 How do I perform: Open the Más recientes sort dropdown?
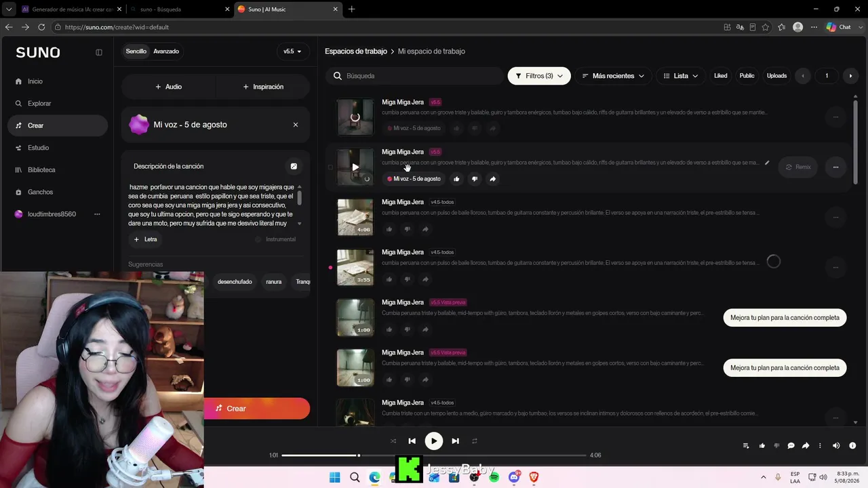[x=613, y=76]
